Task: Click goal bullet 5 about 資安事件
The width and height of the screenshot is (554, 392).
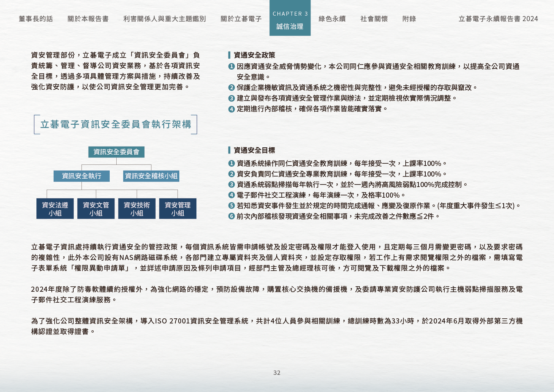Action: pos(375,206)
